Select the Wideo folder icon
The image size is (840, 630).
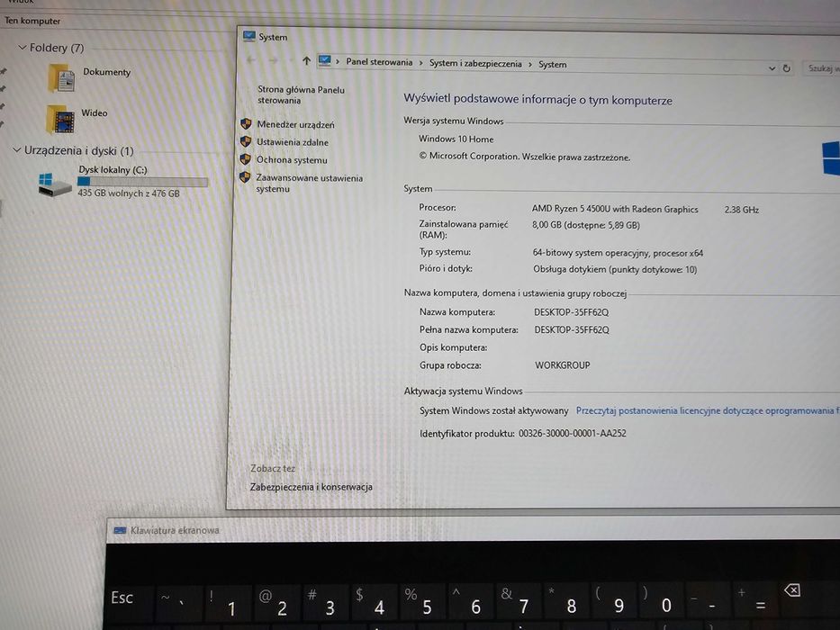[x=60, y=119]
